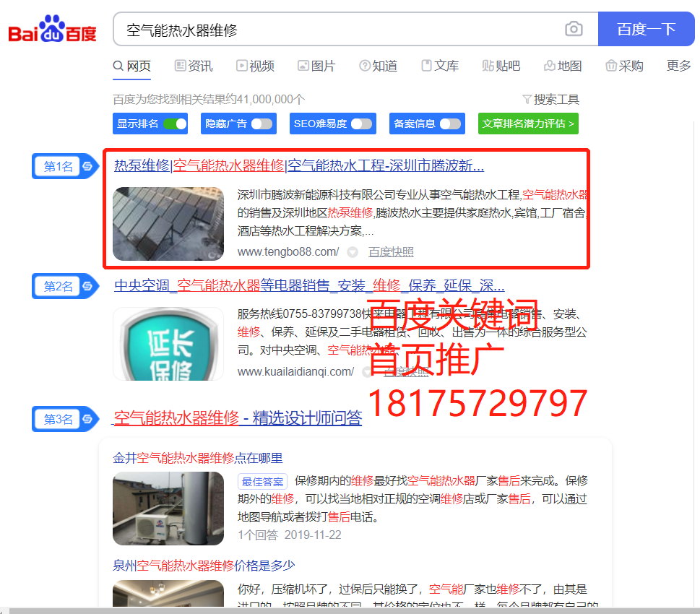The image size is (700, 614).
Task: Click the 百度一下 search button
Action: click(x=646, y=29)
